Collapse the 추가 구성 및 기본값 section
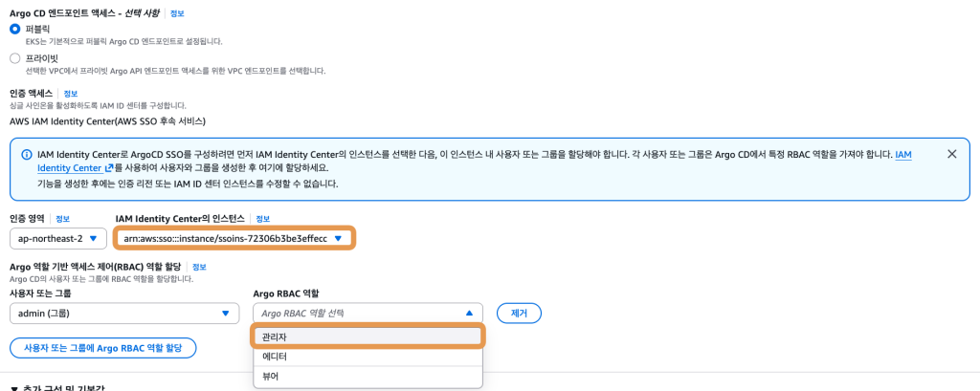 (13, 388)
